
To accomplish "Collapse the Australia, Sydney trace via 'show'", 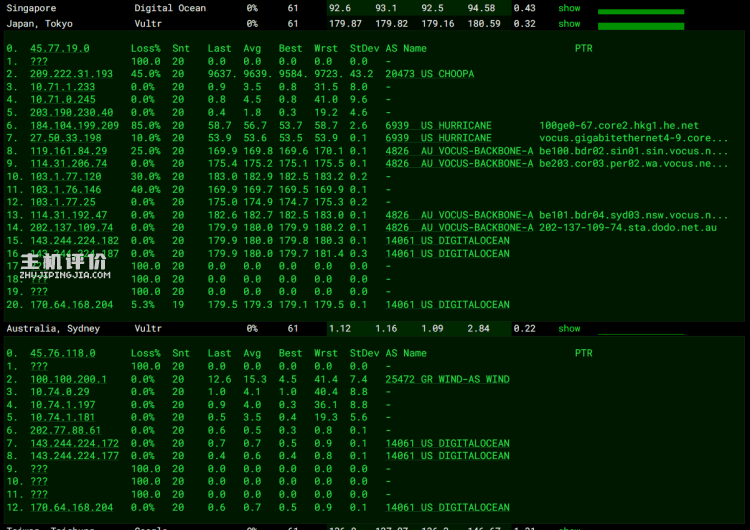I will 569,328.
